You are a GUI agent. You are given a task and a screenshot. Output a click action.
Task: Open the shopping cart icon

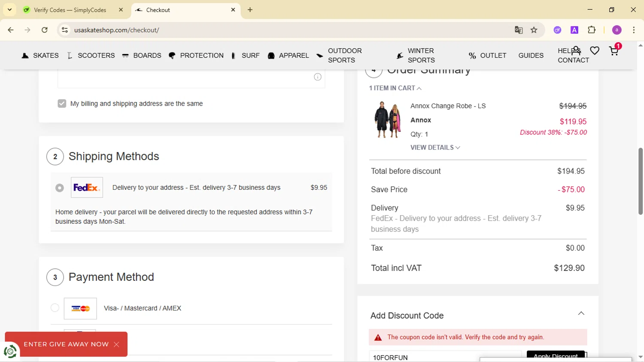614,51
